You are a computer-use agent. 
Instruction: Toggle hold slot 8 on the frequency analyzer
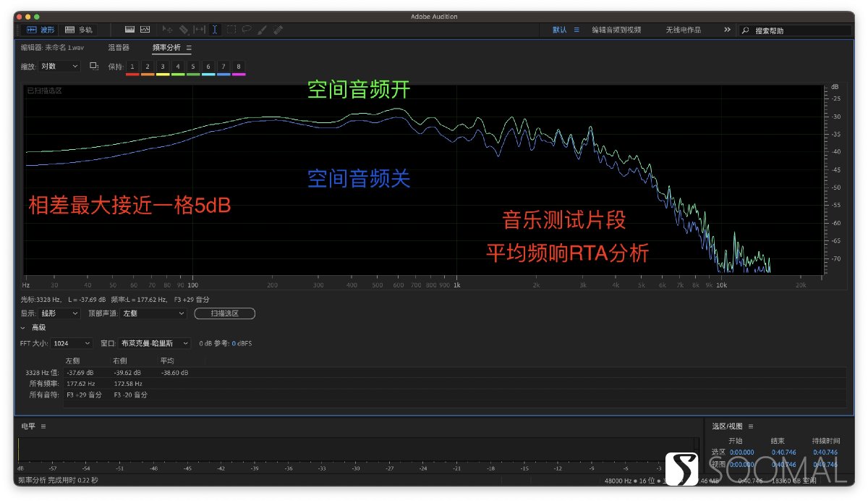[239, 67]
